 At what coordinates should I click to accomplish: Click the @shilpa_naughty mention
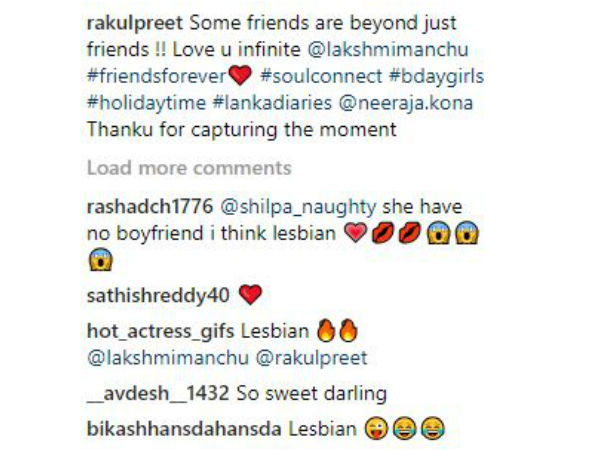298,208
